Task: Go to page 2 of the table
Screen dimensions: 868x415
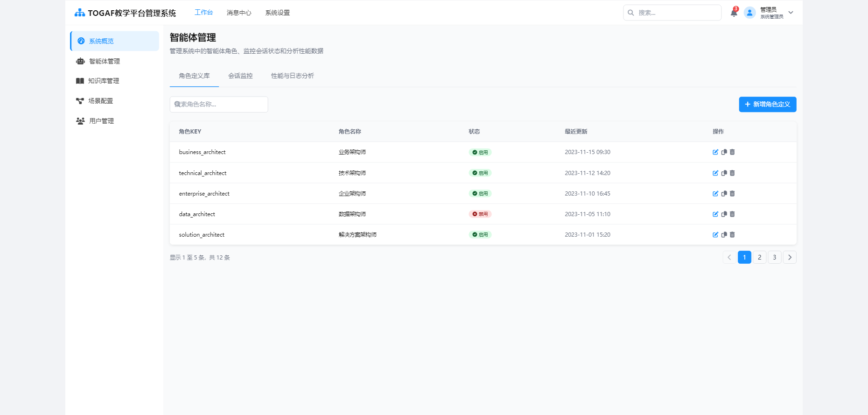Action: (760, 257)
